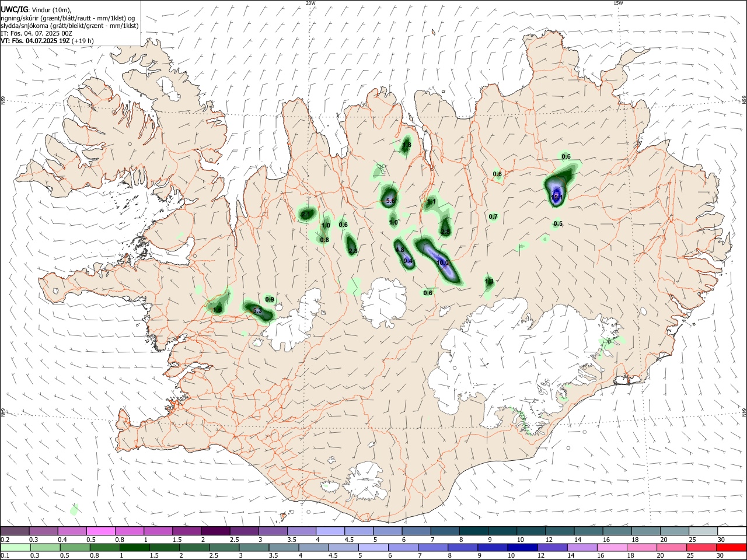Click the '10.0' precipitation value on the map
Viewport: 747px width, 560px height.
pos(443,262)
